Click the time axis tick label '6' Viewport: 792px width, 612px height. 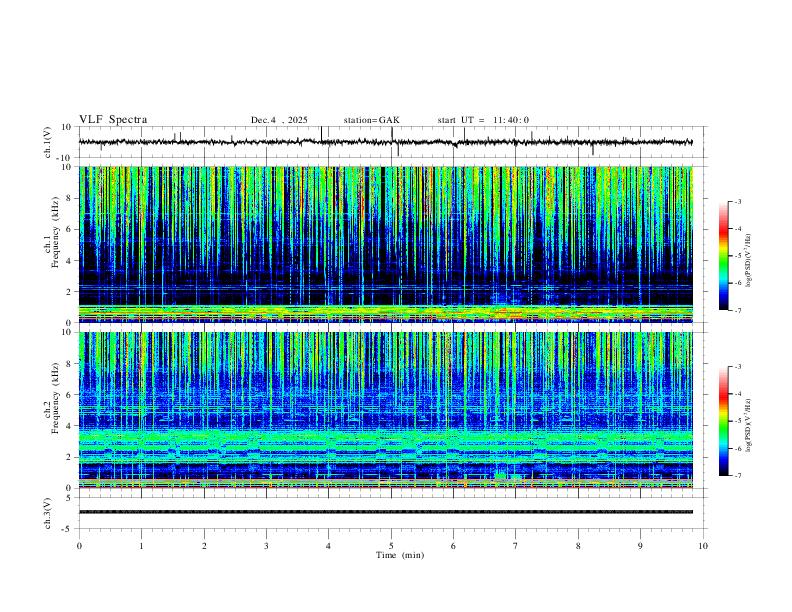[453, 546]
